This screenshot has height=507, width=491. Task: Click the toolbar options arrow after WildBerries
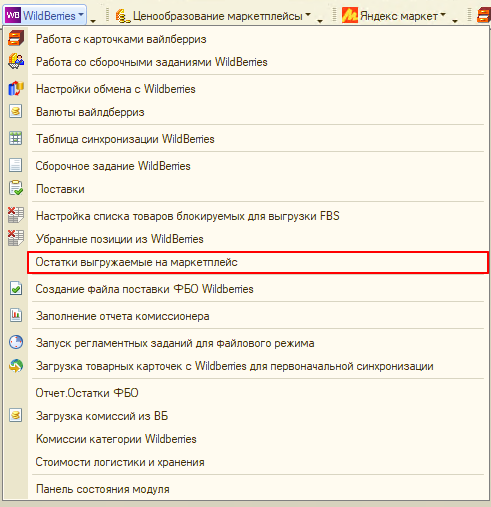pos(93,21)
